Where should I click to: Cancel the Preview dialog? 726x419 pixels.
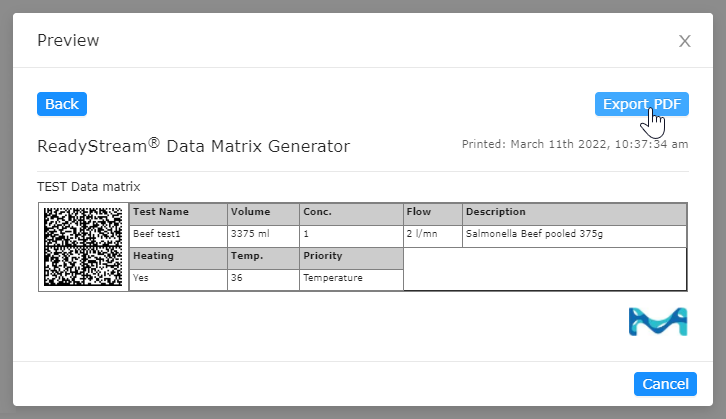(x=665, y=384)
